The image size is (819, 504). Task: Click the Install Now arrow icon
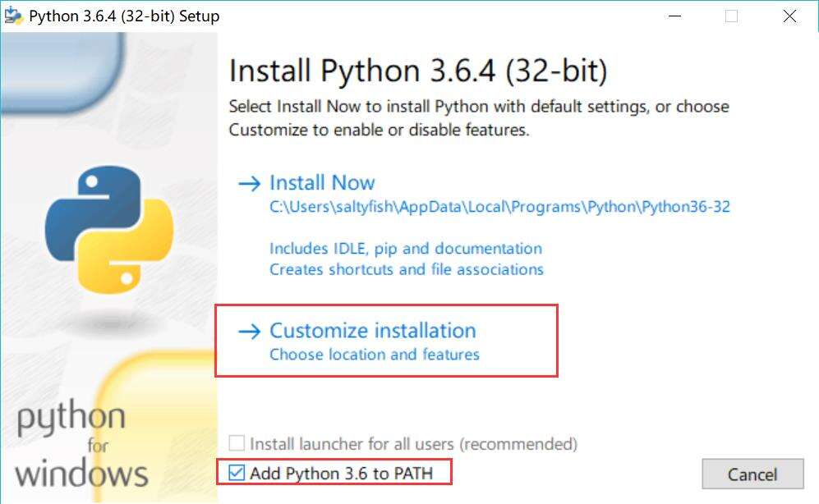click(x=249, y=184)
